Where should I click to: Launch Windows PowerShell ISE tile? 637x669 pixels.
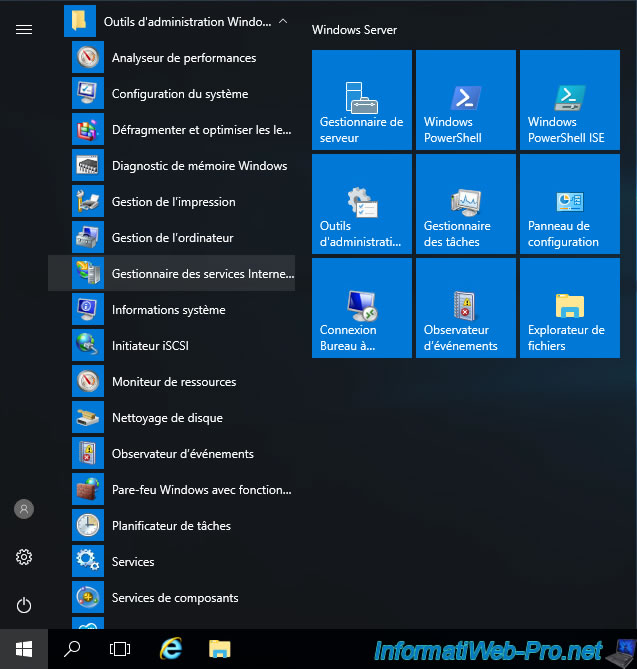(x=570, y=100)
